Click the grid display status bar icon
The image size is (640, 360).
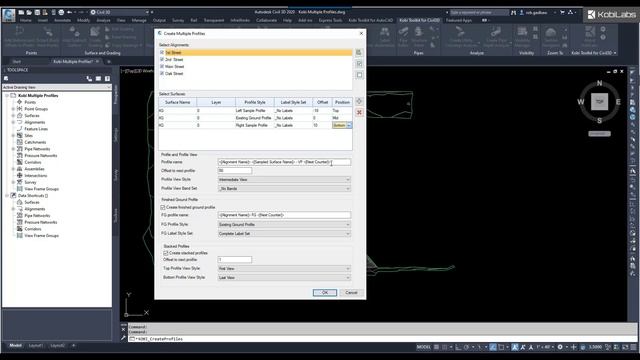point(436,347)
